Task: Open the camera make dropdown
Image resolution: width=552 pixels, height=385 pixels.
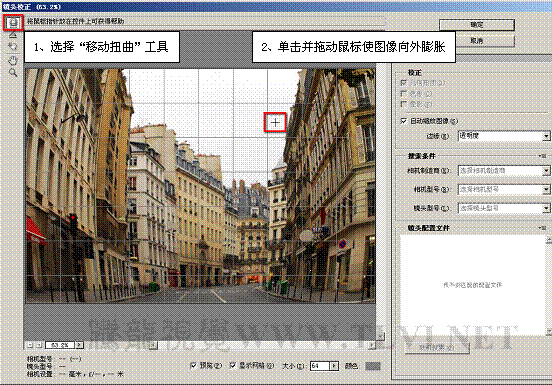Action: [x=504, y=171]
